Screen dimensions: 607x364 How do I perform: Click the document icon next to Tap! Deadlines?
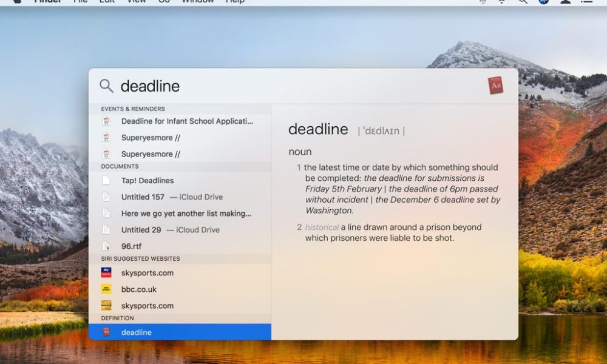click(106, 180)
